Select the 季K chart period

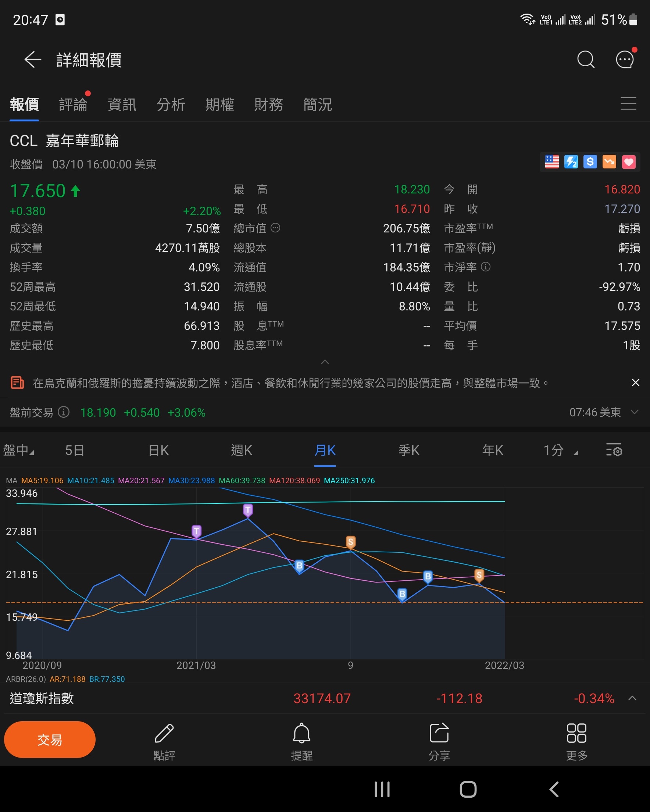pos(409,450)
